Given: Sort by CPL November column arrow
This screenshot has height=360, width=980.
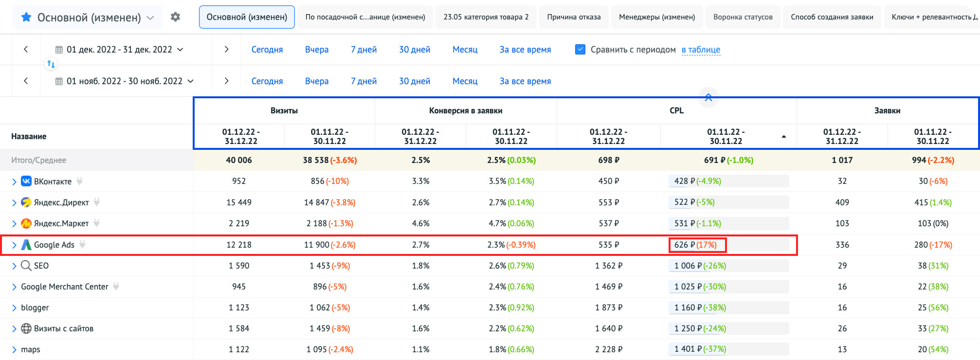Looking at the screenshot, I should point(783,137).
